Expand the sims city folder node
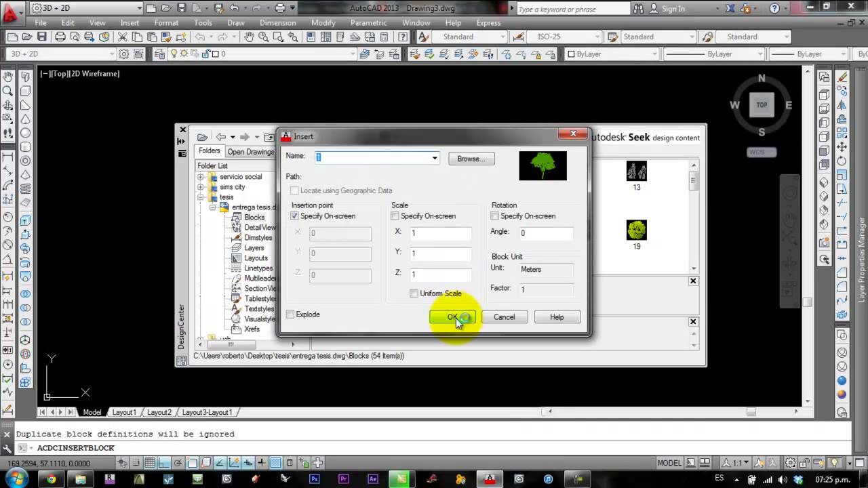 click(201, 187)
